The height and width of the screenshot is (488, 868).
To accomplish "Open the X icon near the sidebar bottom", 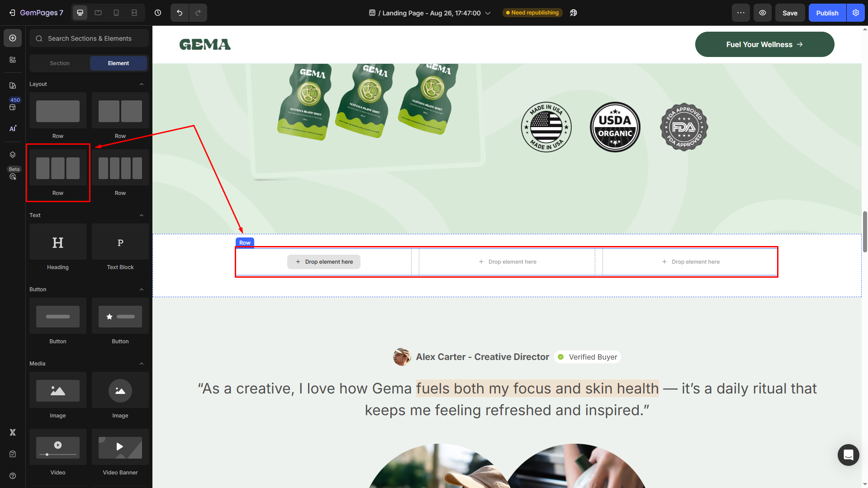I will point(13,432).
